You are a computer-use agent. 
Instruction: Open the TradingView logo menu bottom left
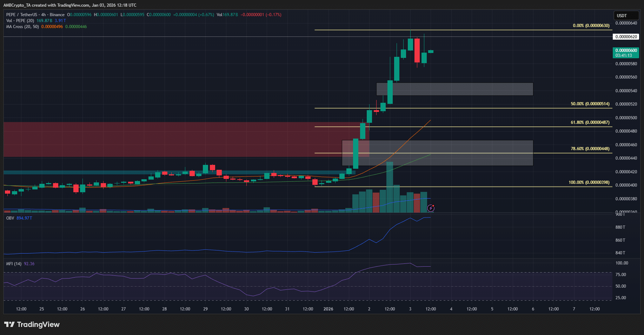[x=32, y=324]
